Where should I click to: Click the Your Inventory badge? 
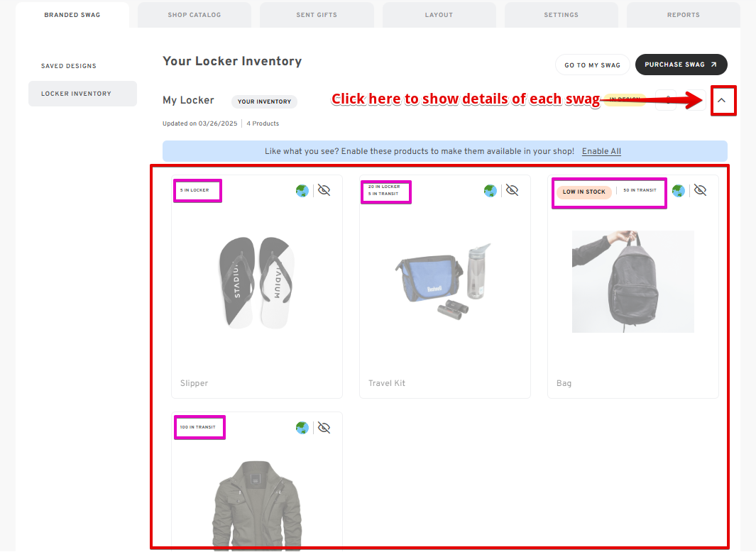(264, 101)
